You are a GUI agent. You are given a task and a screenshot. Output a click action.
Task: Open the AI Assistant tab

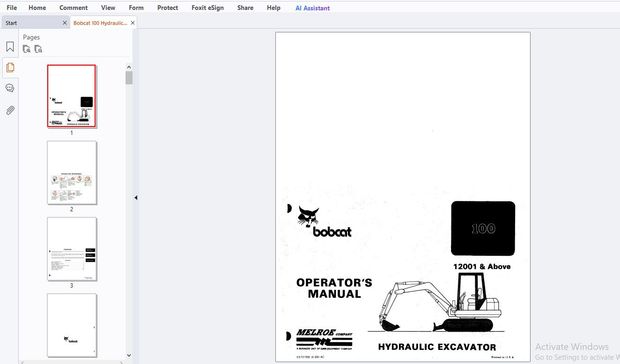tap(312, 8)
